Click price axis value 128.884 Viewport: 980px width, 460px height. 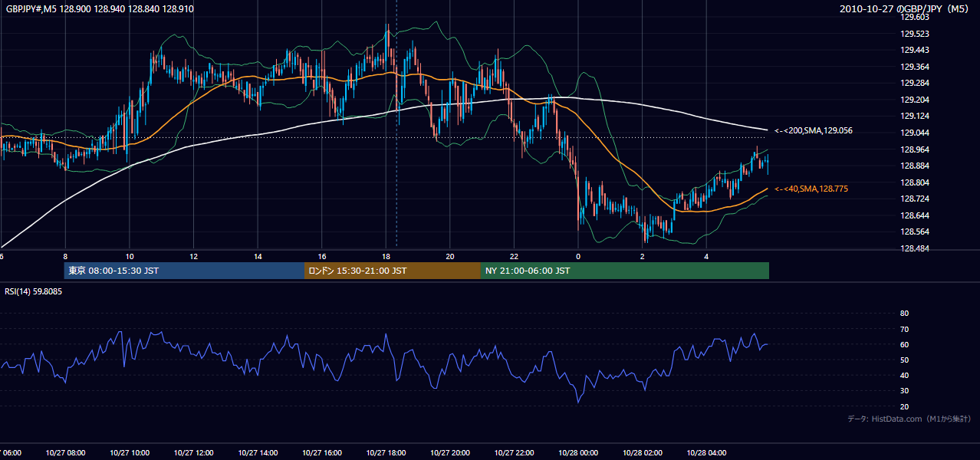[x=914, y=166]
